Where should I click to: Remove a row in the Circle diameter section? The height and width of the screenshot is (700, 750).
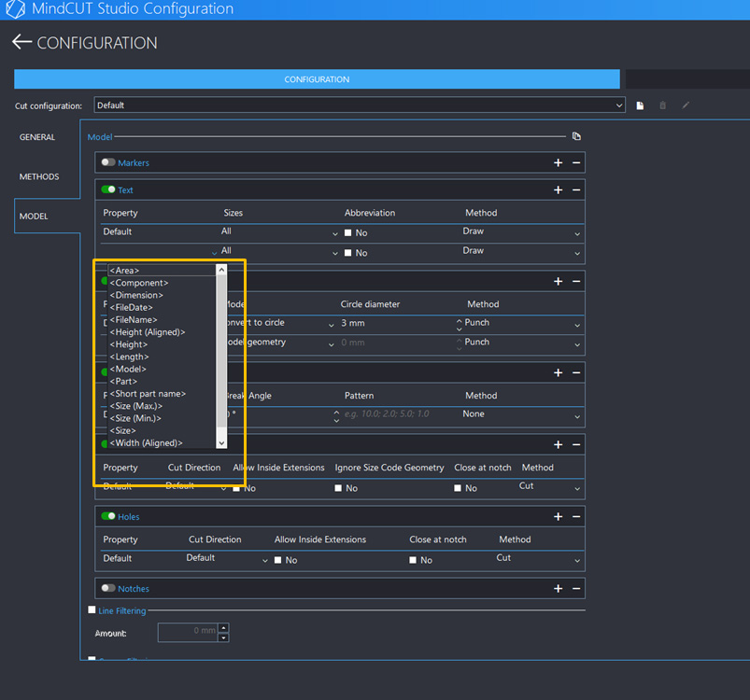point(576,282)
